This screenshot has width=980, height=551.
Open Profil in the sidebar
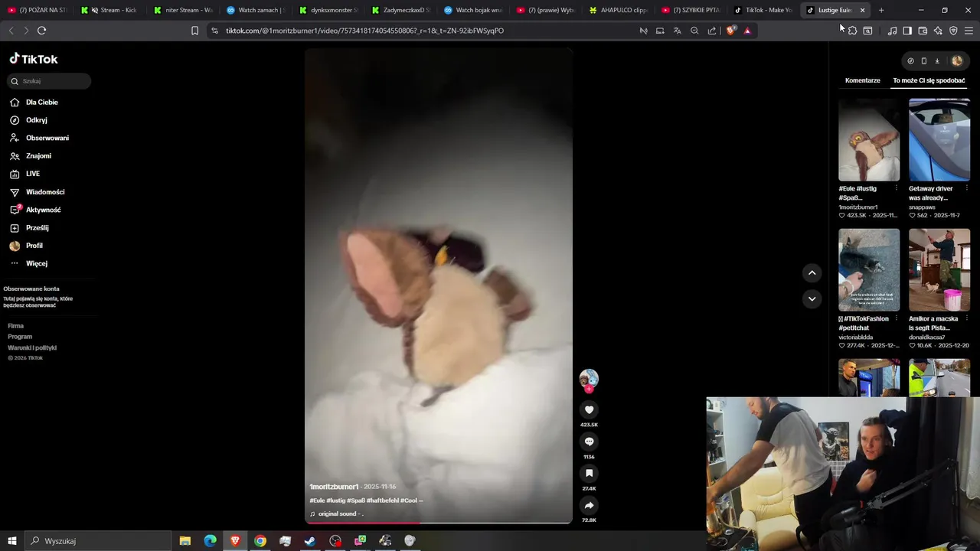coord(34,246)
